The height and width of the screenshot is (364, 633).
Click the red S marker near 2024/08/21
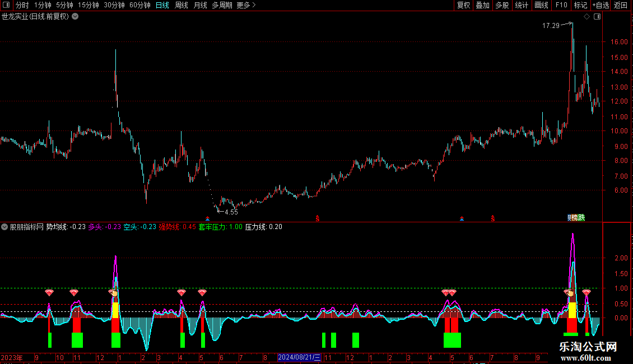(x=318, y=218)
